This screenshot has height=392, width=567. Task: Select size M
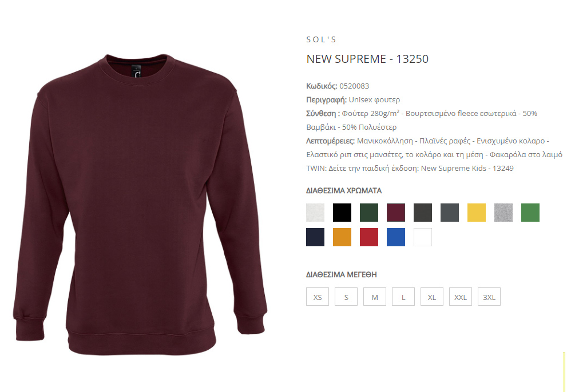point(375,297)
